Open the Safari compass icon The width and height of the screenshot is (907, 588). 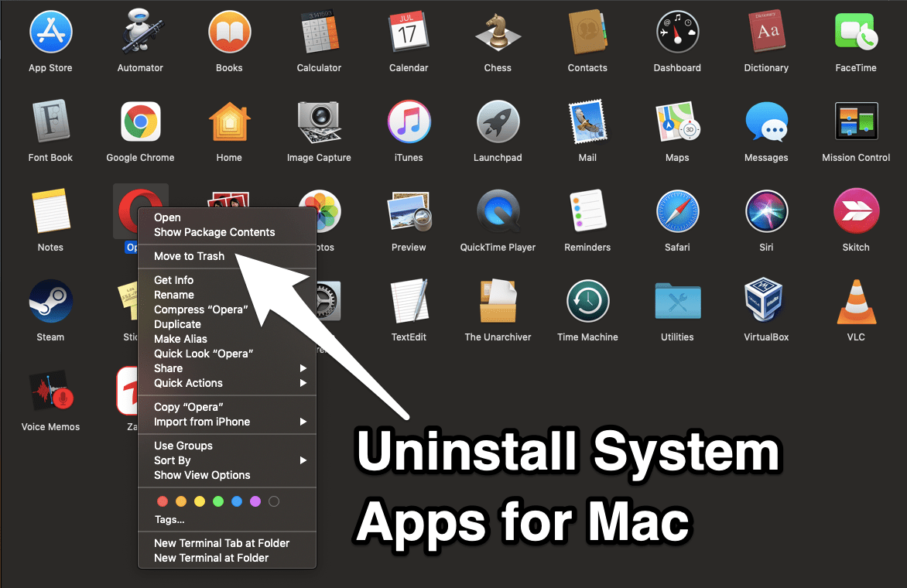point(677,211)
